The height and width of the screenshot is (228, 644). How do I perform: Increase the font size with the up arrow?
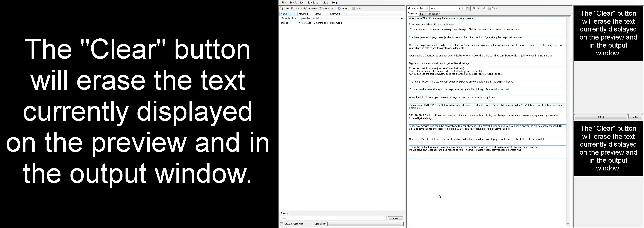(x=468, y=7)
